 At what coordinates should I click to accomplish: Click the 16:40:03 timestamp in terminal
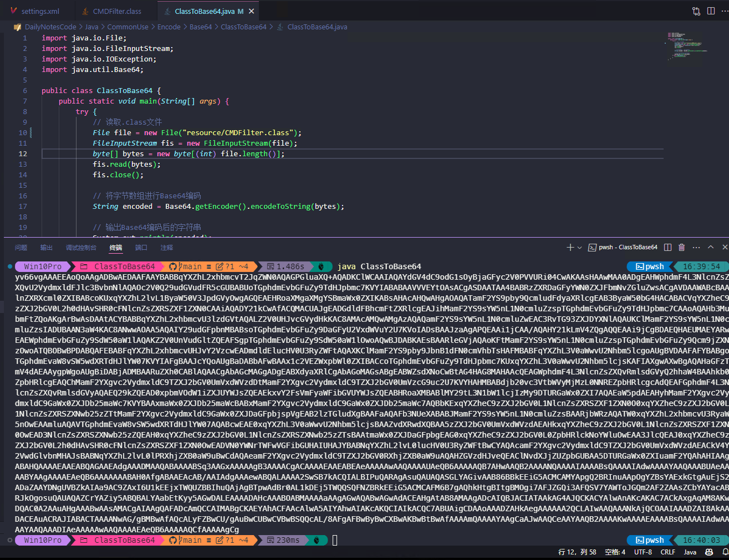click(701, 540)
